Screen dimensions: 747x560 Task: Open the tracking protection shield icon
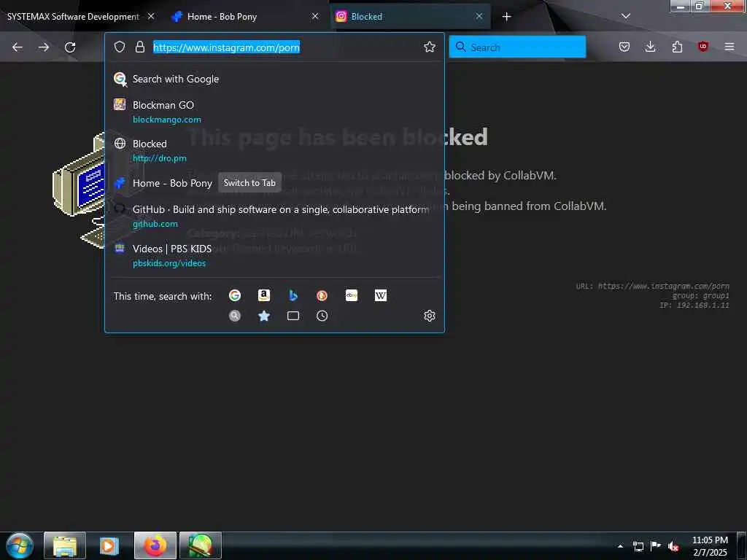(120, 47)
